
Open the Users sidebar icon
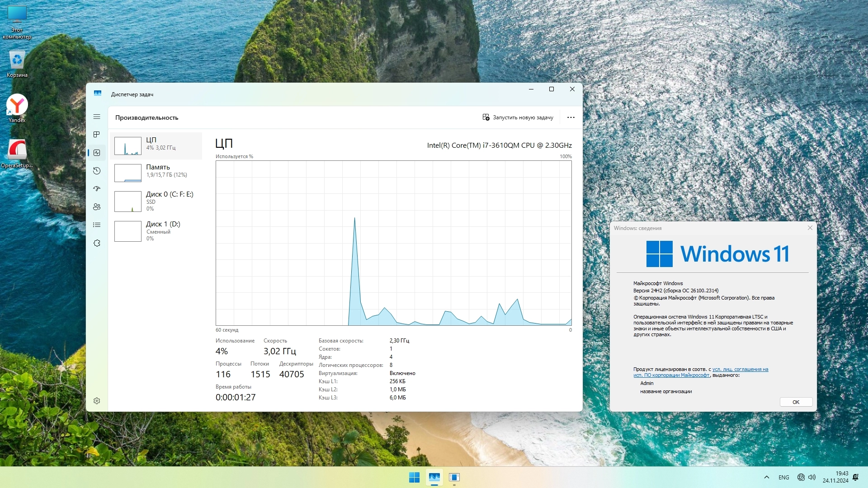coord(97,207)
